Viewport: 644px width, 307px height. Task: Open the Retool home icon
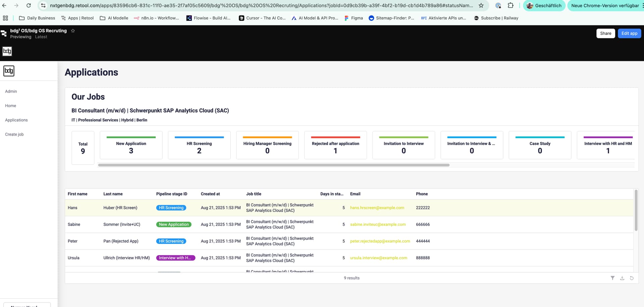[4, 33]
